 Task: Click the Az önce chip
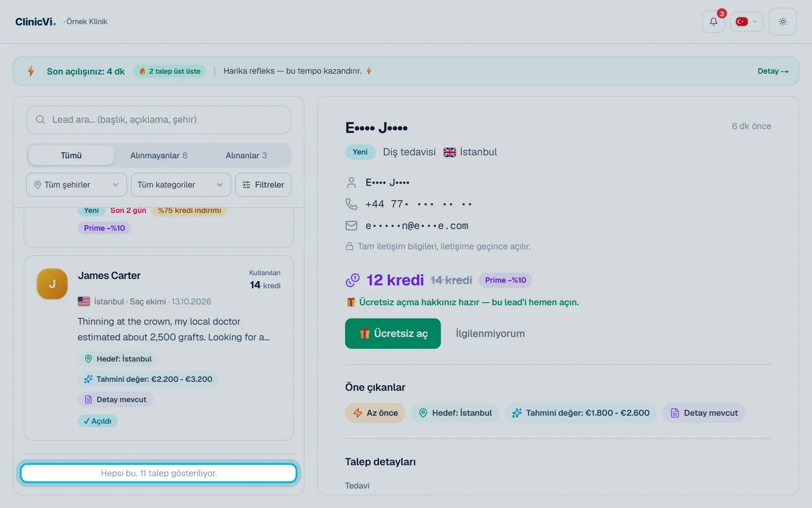pyautogui.click(x=375, y=413)
